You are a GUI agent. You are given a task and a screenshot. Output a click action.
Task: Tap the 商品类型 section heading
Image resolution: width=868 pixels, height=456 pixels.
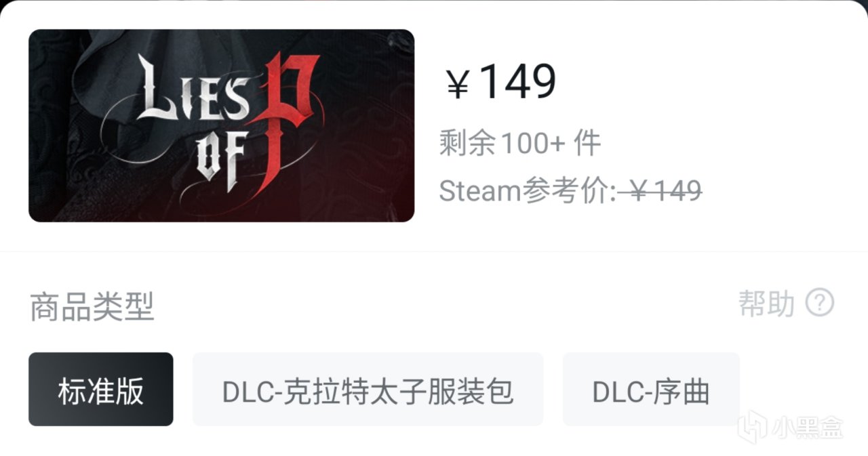pos(92,306)
